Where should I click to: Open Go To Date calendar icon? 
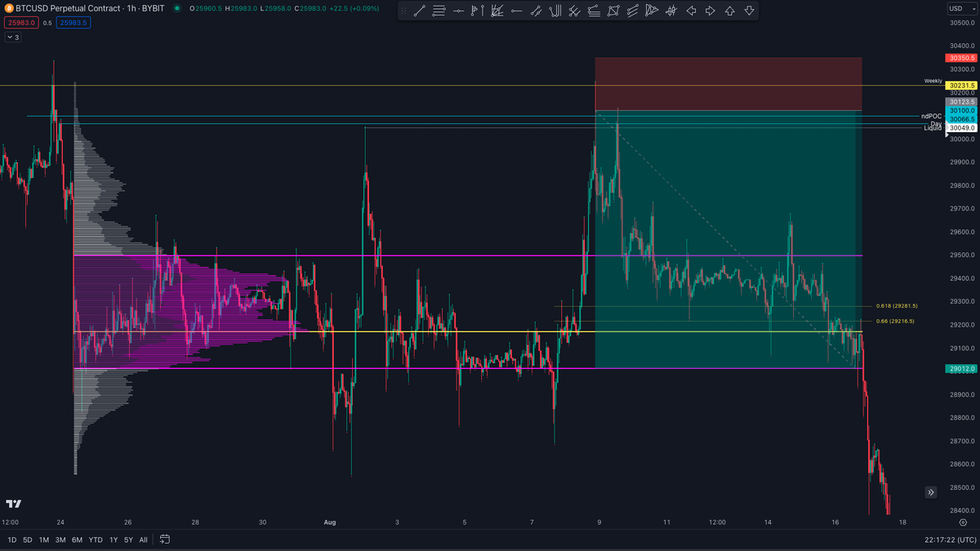tap(165, 540)
